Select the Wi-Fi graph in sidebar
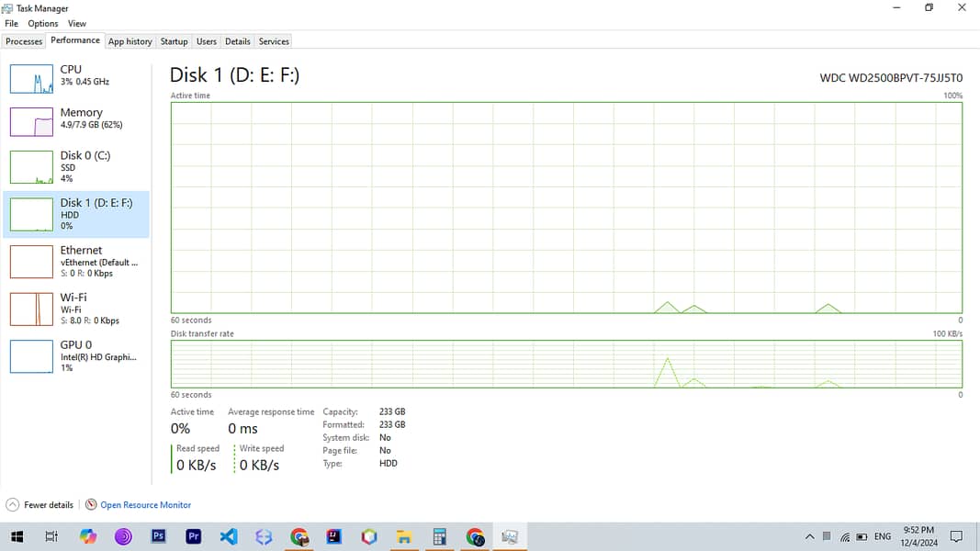This screenshot has height=551, width=980. pyautogui.click(x=31, y=309)
